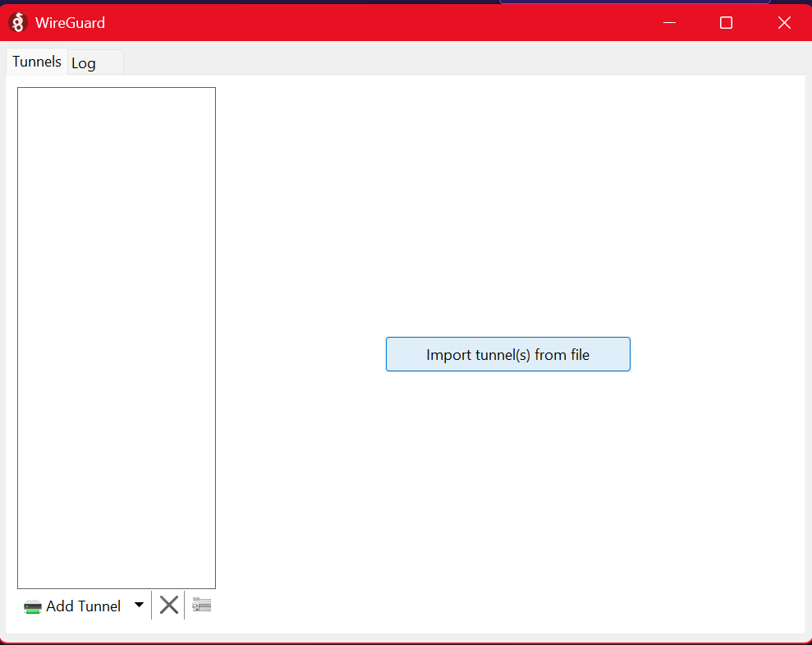Click blank pane area above Import button
The width and height of the screenshot is (812, 645).
pyautogui.click(x=509, y=205)
